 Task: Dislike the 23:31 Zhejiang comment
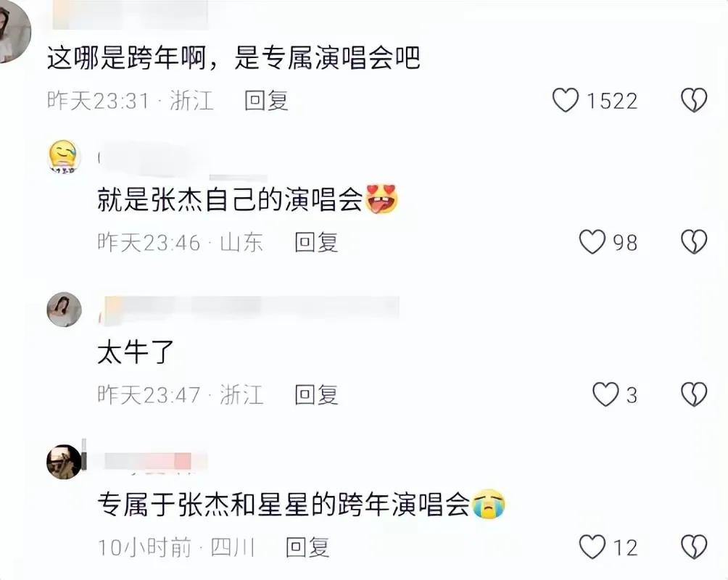(x=694, y=100)
